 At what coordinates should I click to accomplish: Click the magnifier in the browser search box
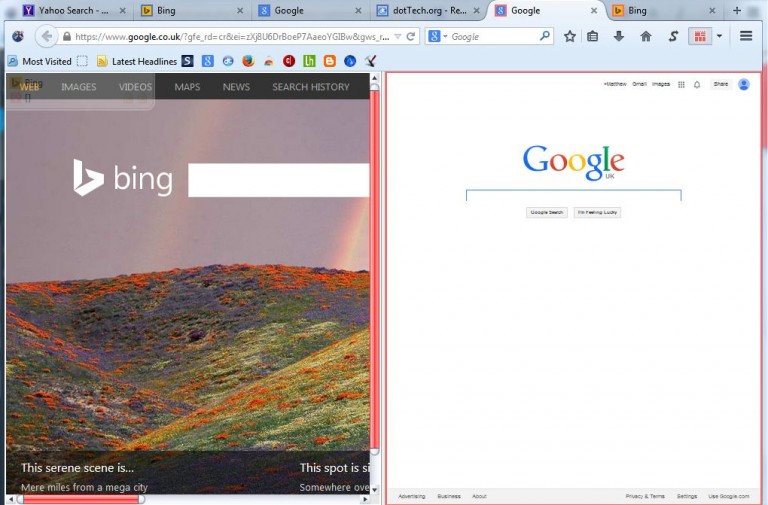tap(544, 36)
